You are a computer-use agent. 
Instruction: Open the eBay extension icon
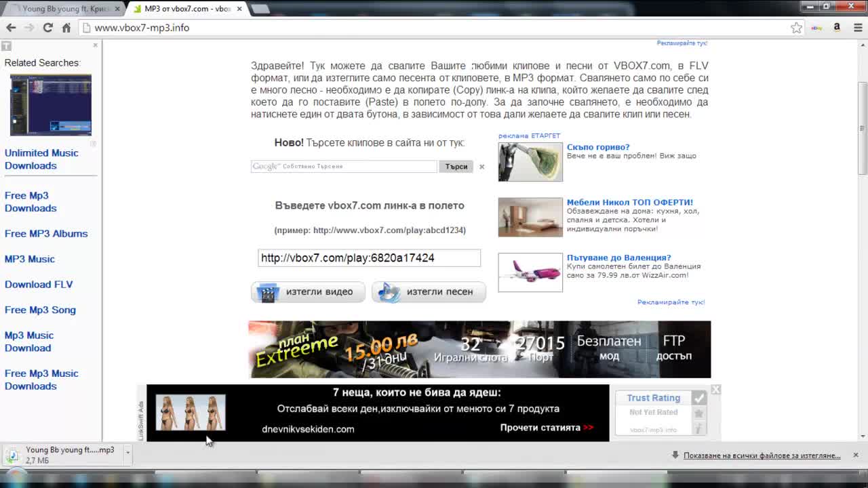[x=816, y=28]
